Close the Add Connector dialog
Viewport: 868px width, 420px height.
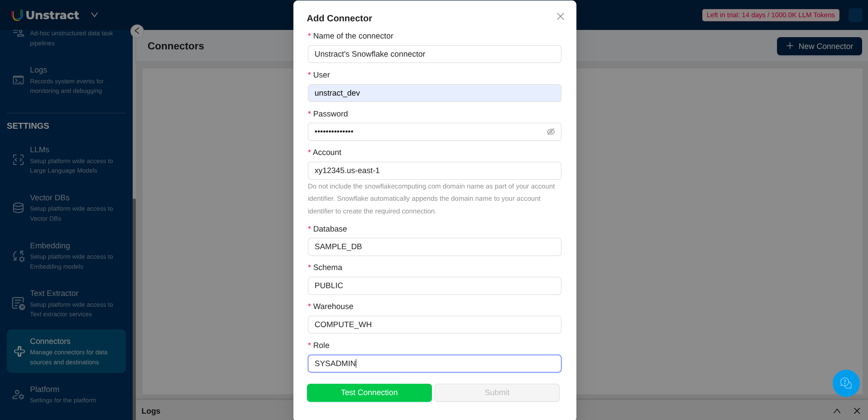[x=560, y=16]
